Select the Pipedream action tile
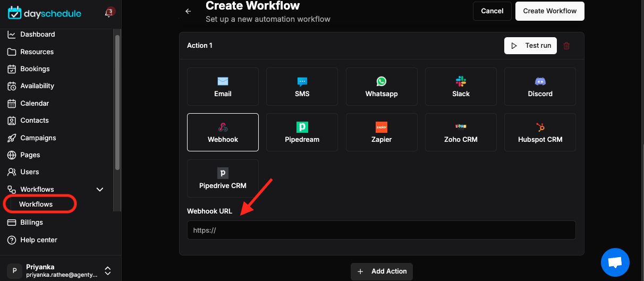 (302, 132)
